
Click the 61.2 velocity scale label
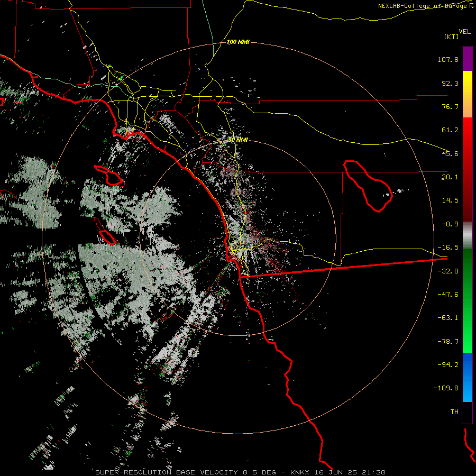coord(450,130)
